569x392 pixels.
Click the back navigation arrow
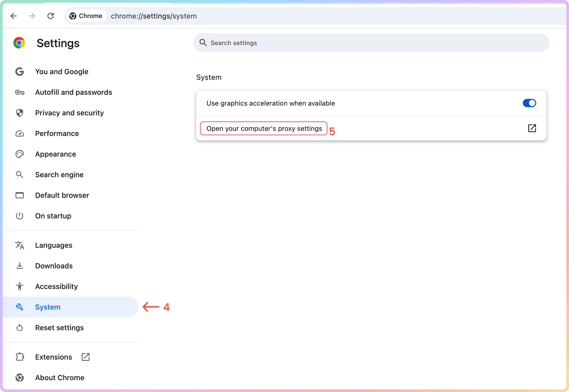(14, 16)
